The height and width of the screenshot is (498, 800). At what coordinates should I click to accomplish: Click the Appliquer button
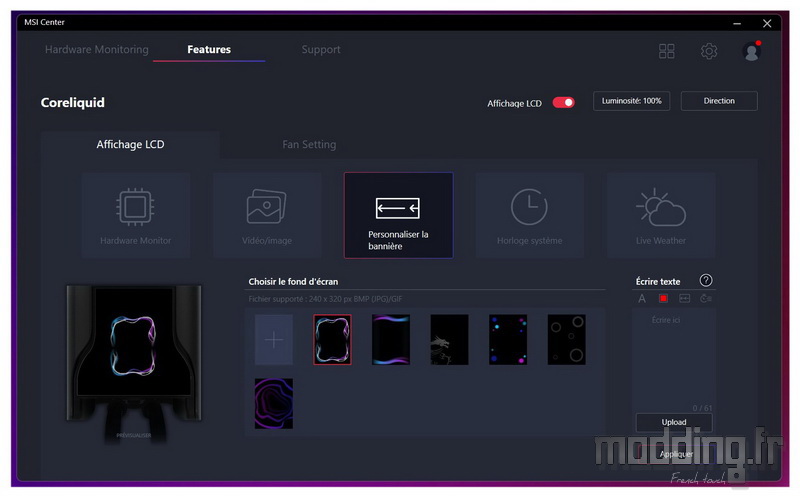[676, 454]
